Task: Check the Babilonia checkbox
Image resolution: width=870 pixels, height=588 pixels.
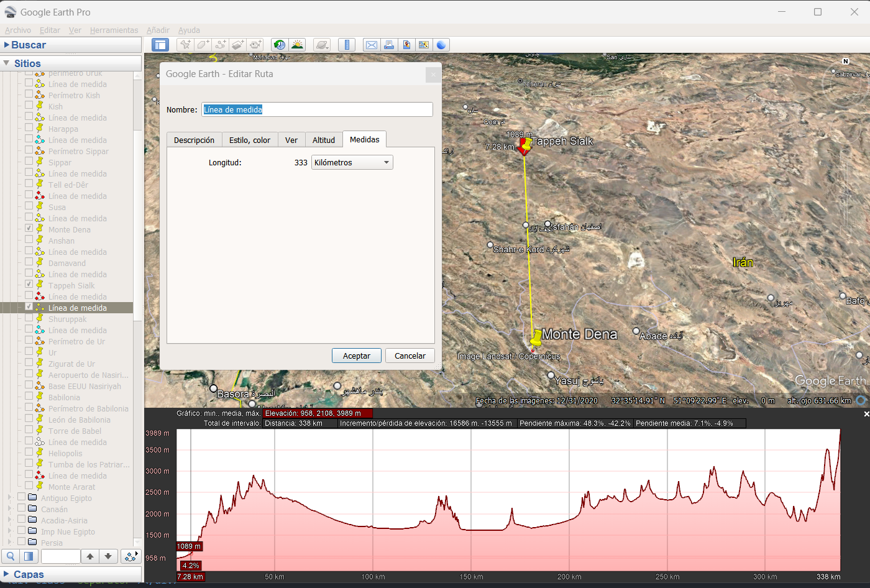Action: (29, 396)
